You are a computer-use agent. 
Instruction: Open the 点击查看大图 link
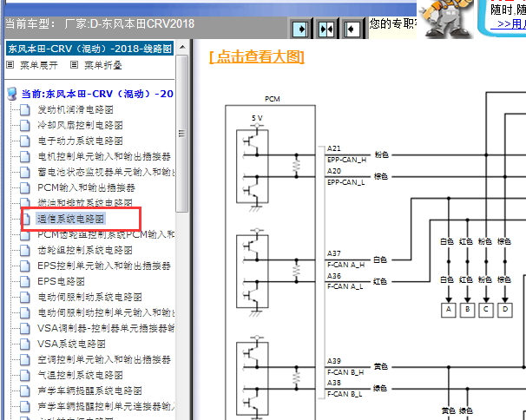coord(257,56)
